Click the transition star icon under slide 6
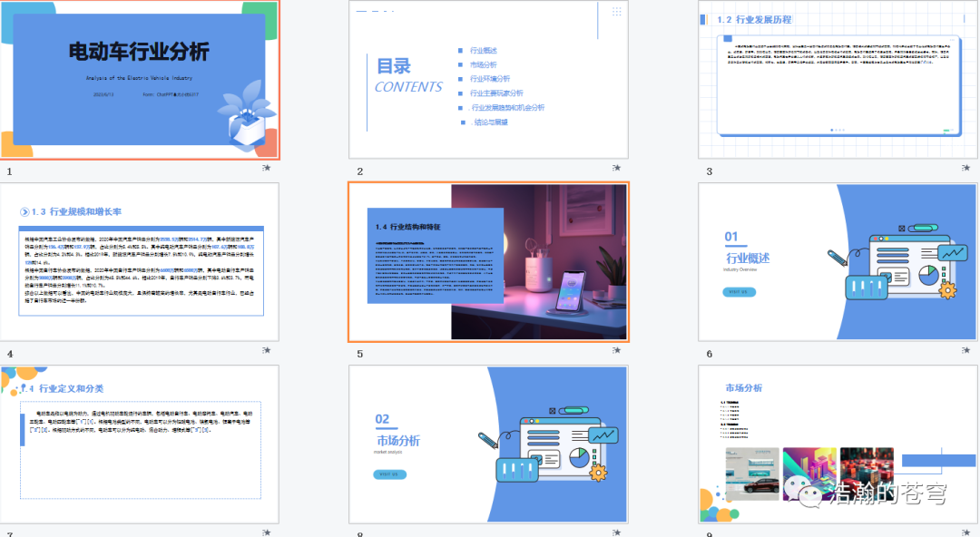 [965, 350]
